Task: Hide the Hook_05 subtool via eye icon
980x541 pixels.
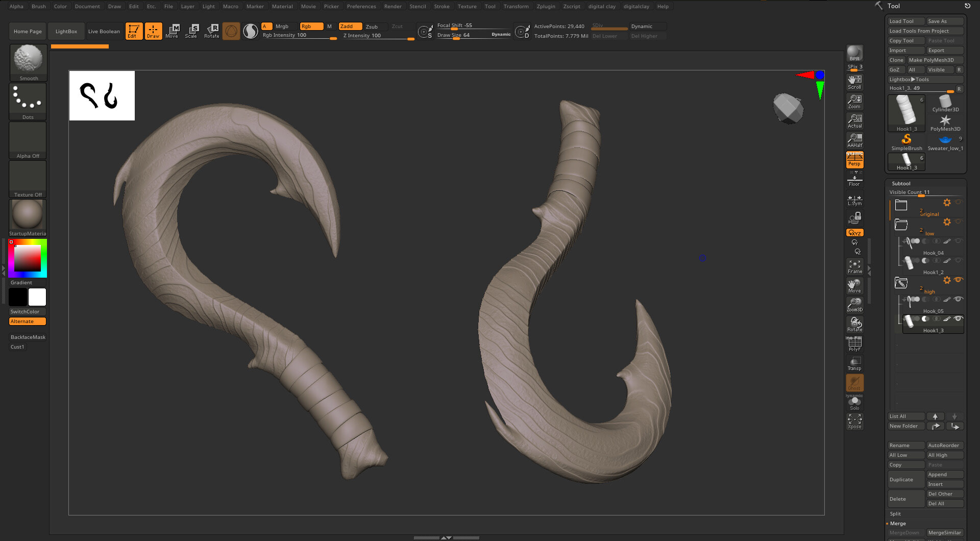Action: click(958, 299)
